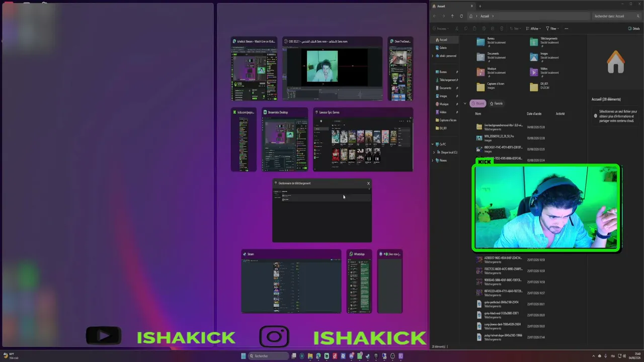Viewport: 644px width, 362px height.
Task: Open the Filtrer dropdown
Action: coord(552,29)
